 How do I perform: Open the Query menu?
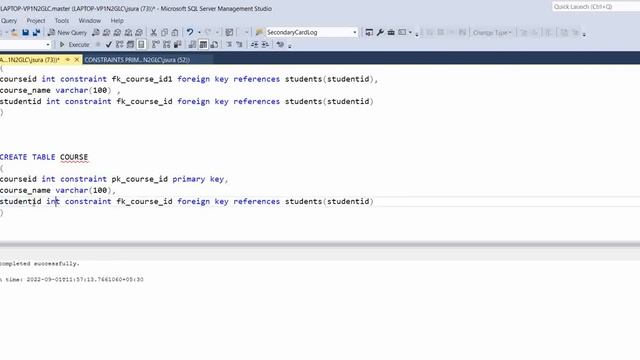pos(9,20)
